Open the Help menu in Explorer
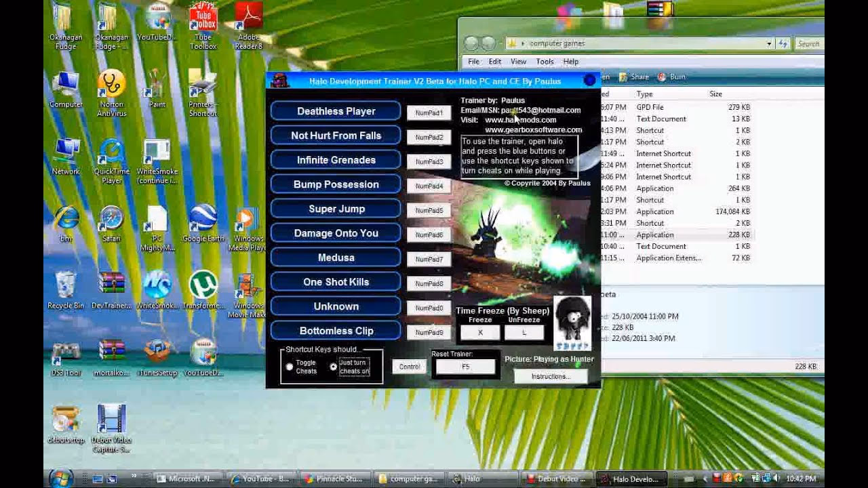868x488 pixels. tap(571, 62)
